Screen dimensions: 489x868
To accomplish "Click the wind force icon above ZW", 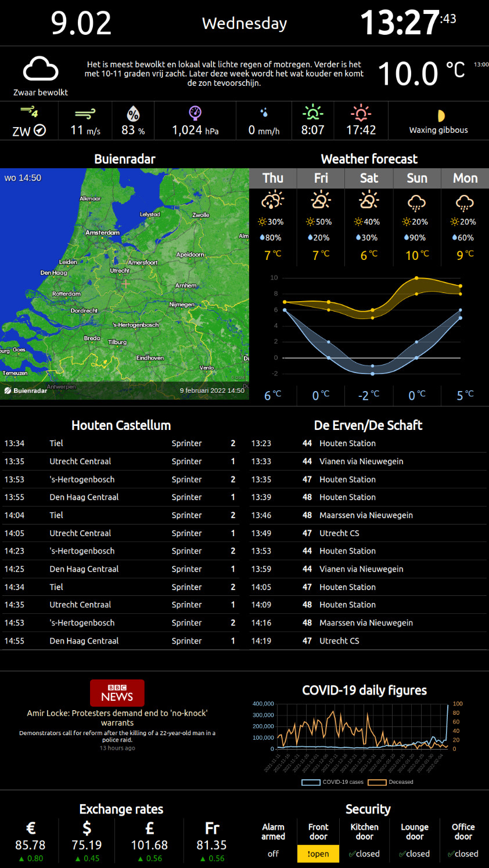I will pos(29,112).
